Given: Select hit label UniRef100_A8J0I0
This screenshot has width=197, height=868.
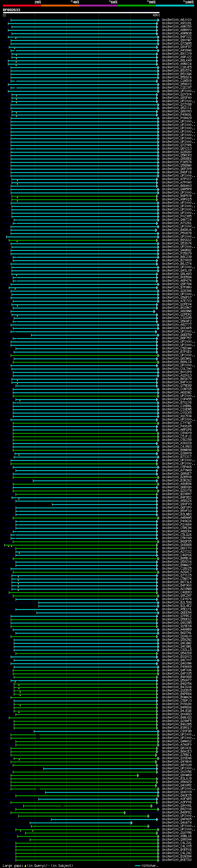Looking at the screenshot, I should point(177,20).
